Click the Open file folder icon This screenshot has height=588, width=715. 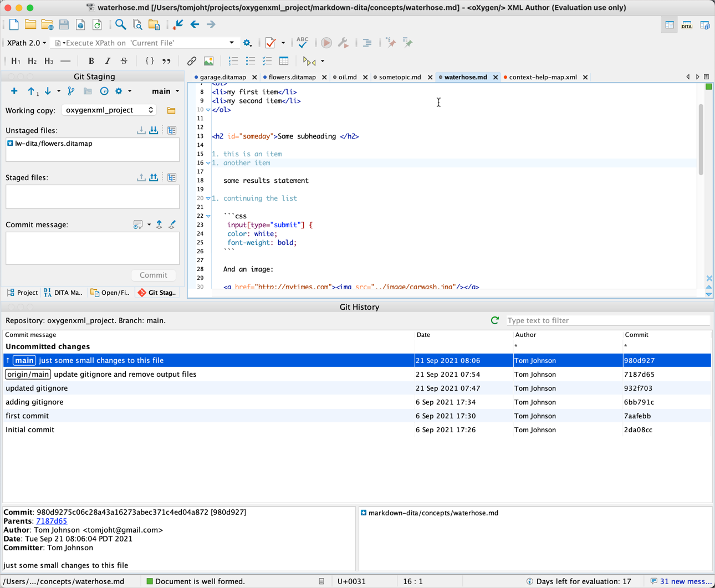pos(30,24)
